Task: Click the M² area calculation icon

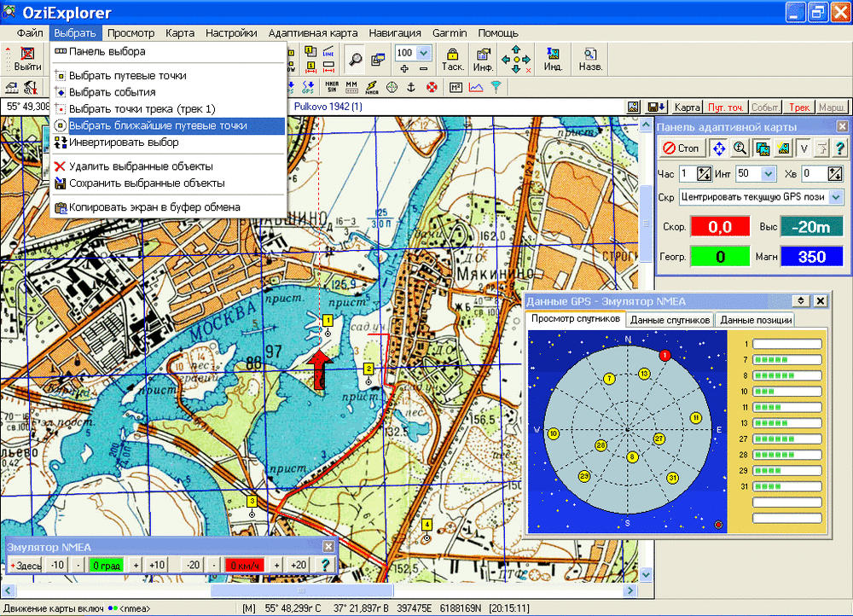Action: click(x=456, y=87)
